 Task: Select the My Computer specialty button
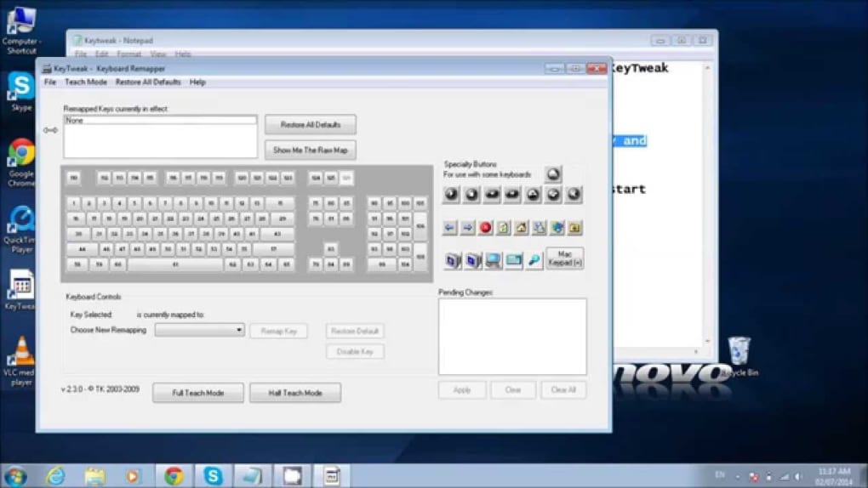coord(494,260)
